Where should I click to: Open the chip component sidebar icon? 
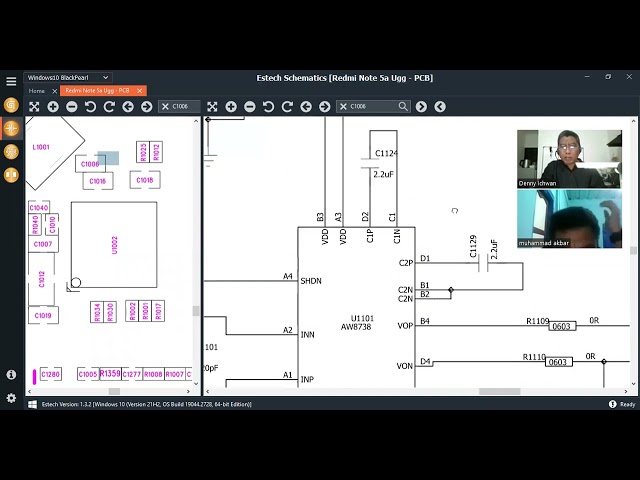[11, 152]
